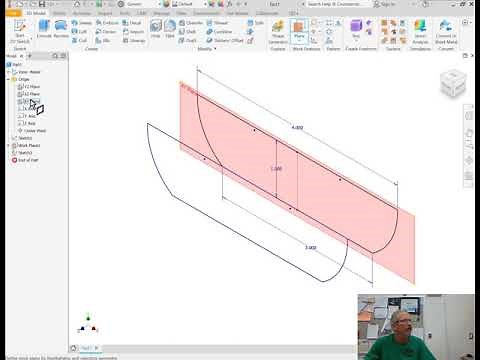Select the Split tool

(x=256, y=23)
